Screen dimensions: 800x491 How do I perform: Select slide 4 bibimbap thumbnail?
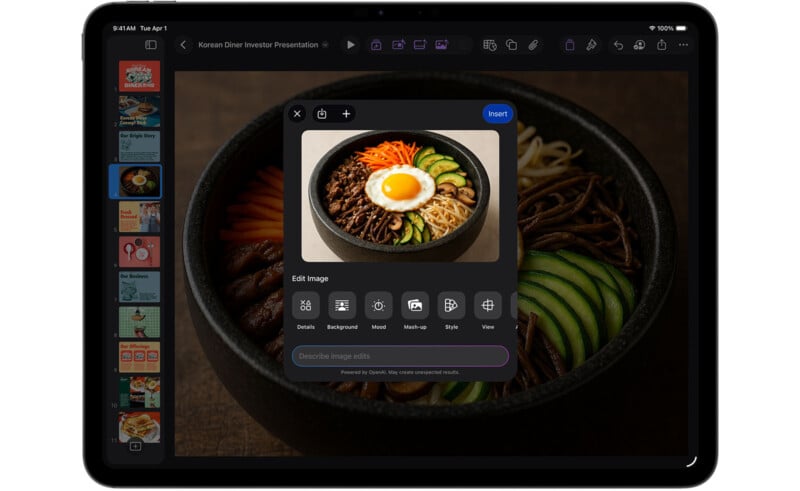click(x=139, y=182)
